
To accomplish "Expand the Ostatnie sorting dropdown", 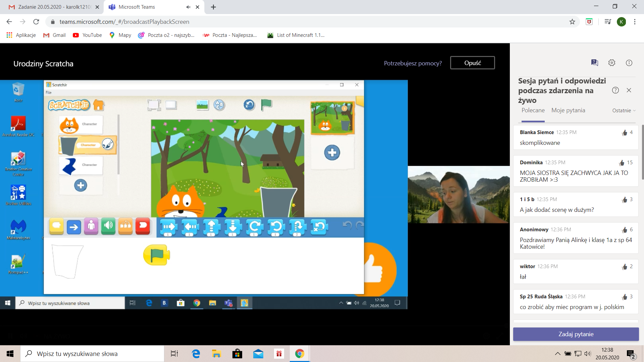I will click(x=624, y=111).
